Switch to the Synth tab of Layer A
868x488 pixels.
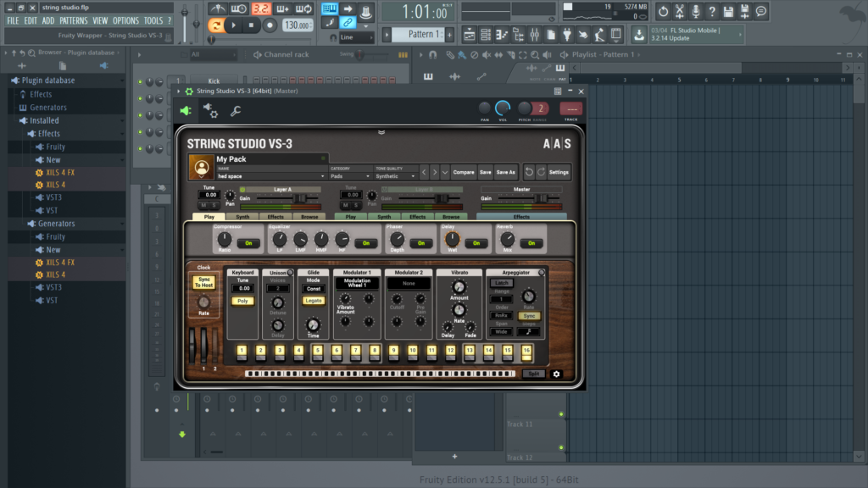(243, 214)
